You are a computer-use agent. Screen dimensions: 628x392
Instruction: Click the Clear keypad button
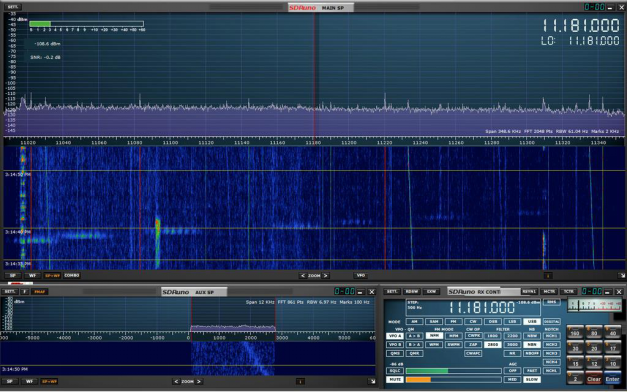(594, 378)
